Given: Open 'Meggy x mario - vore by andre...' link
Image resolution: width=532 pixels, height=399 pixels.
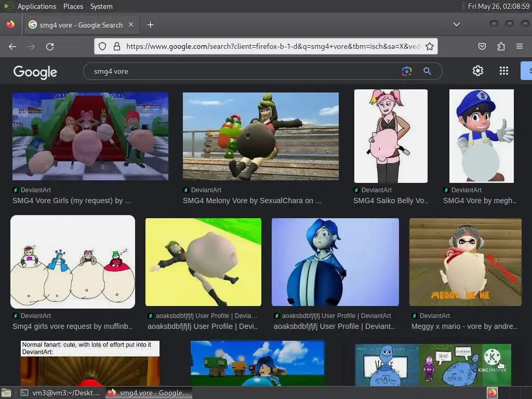Looking at the screenshot, I should click(x=464, y=326).
